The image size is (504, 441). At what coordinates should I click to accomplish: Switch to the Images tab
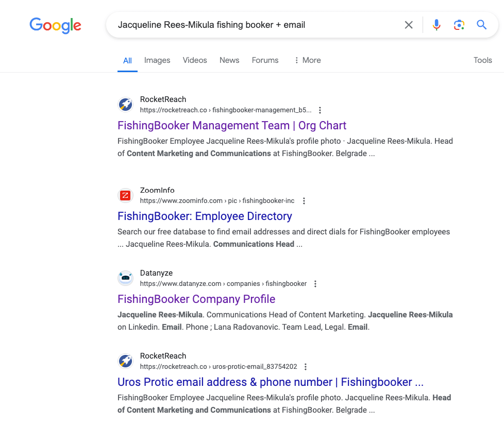(157, 60)
